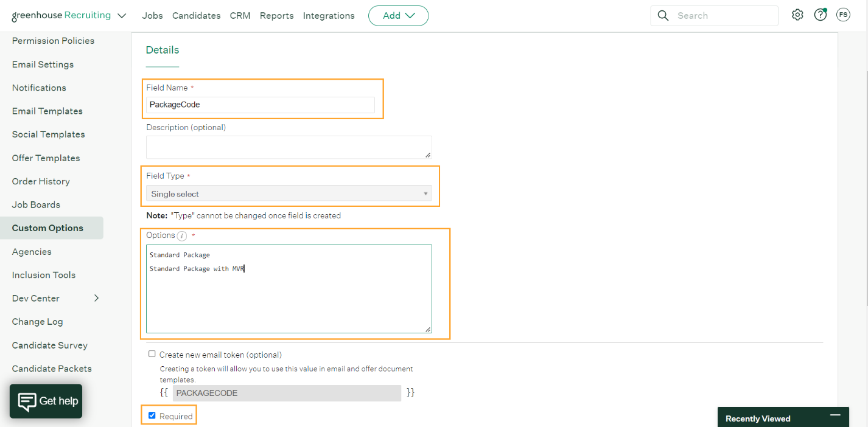Open the Add dropdown button

click(398, 16)
